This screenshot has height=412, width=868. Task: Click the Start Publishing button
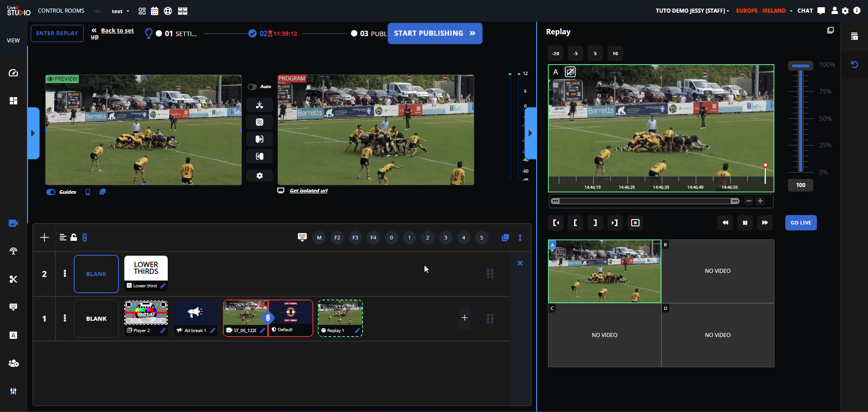click(434, 33)
